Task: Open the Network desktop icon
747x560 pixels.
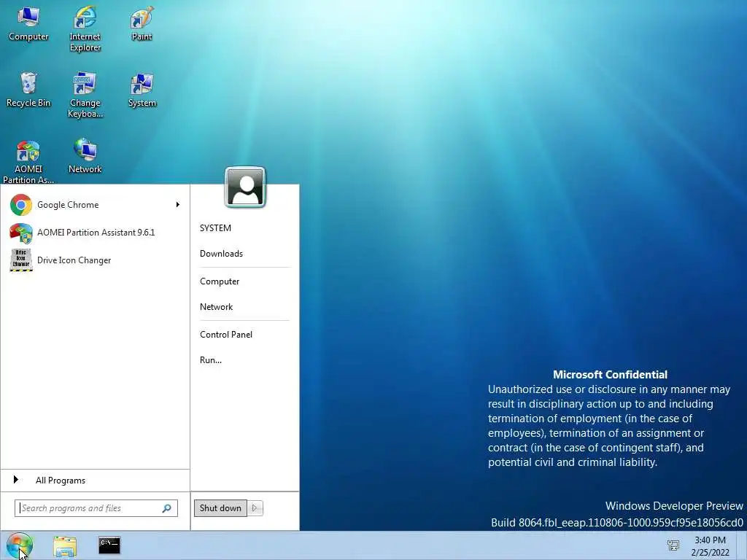Action: click(x=85, y=156)
